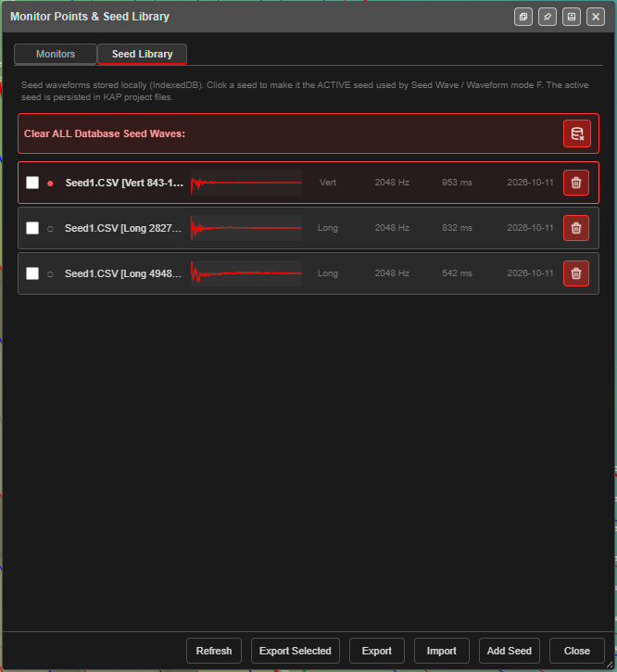Viewport: 617px width, 672px height.
Task: Click 'Long' label in the 542 ms row
Action: 328,273
